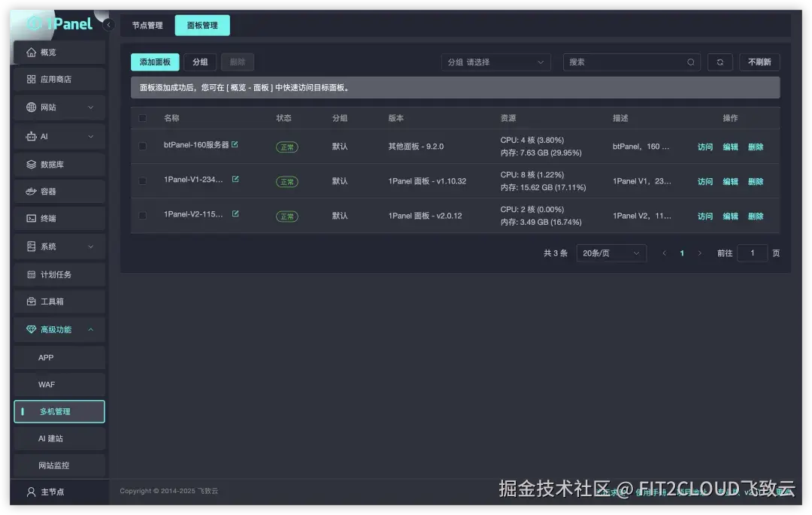812x515 pixels.
Task: Click 编辑 for btPanel-160服务器
Action: point(730,147)
